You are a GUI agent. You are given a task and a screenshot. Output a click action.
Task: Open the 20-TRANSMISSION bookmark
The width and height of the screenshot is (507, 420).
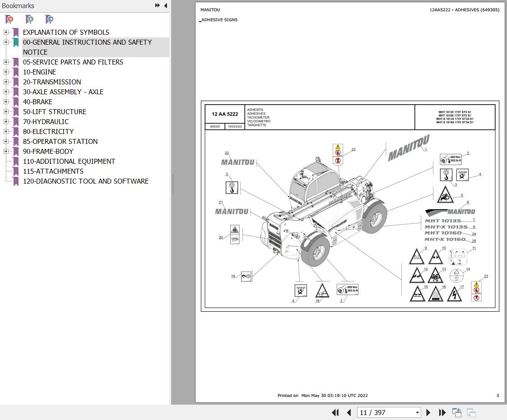click(52, 82)
